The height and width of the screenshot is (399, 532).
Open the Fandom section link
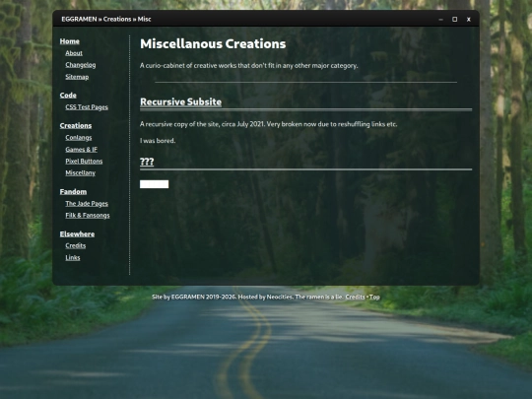pyautogui.click(x=73, y=192)
